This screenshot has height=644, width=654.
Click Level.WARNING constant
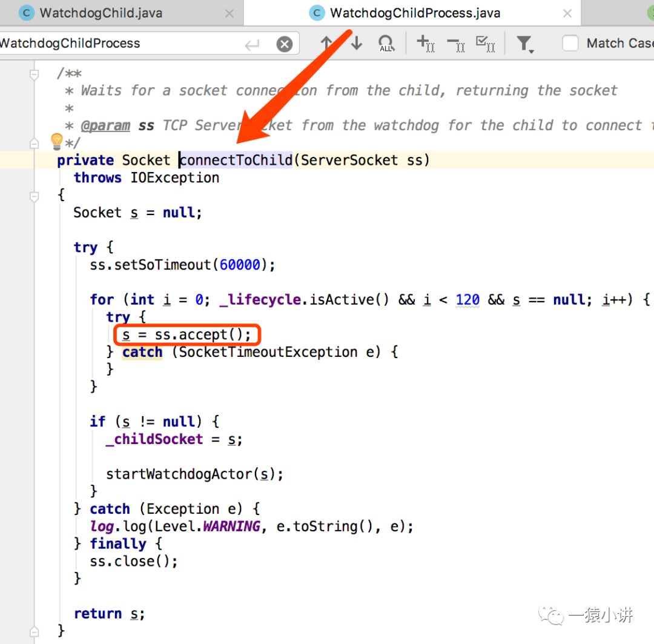point(207,526)
